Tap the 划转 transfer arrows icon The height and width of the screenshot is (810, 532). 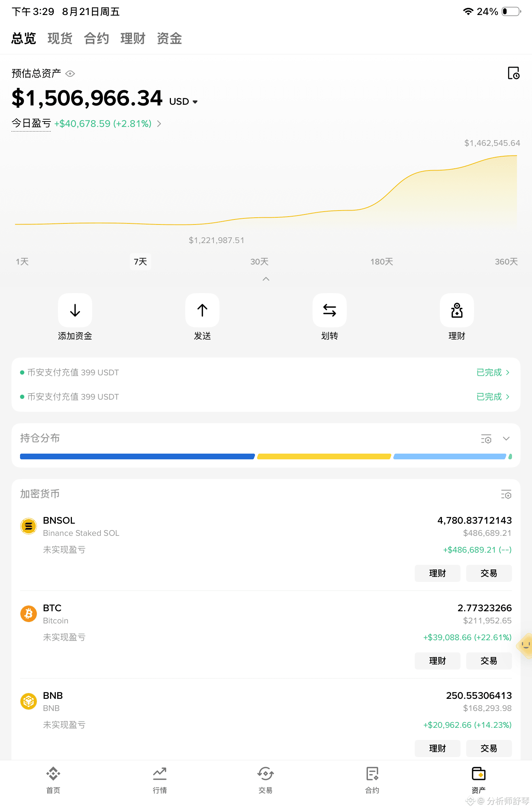[330, 310]
